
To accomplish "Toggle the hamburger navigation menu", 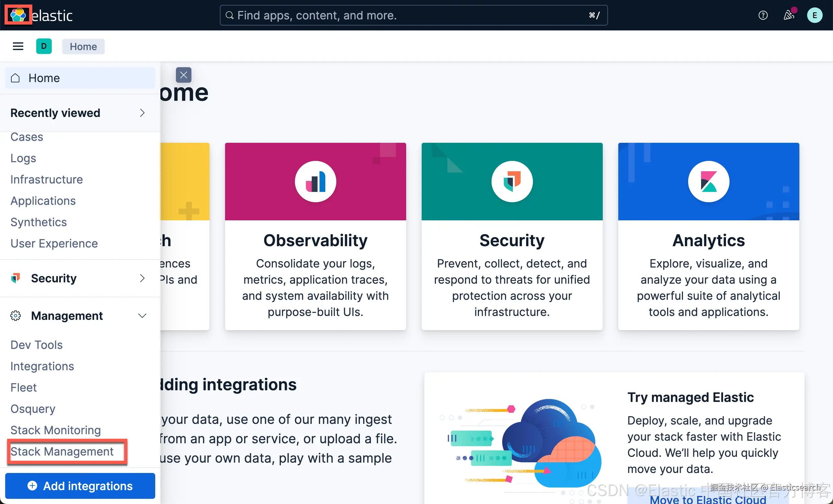I will coord(18,46).
